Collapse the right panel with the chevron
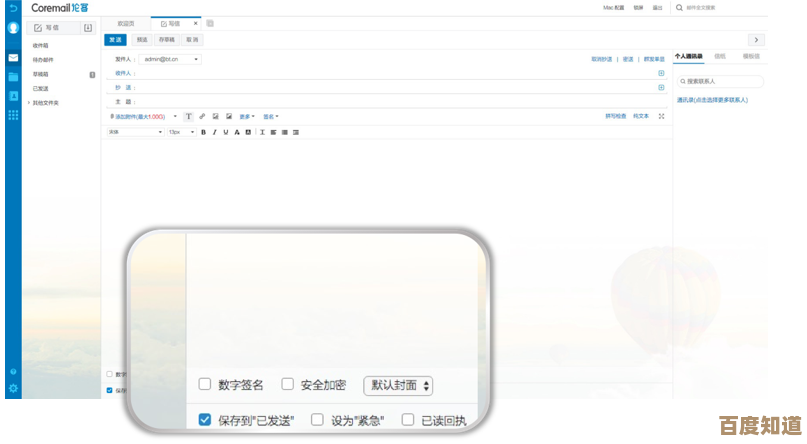807x444 pixels. click(756, 40)
